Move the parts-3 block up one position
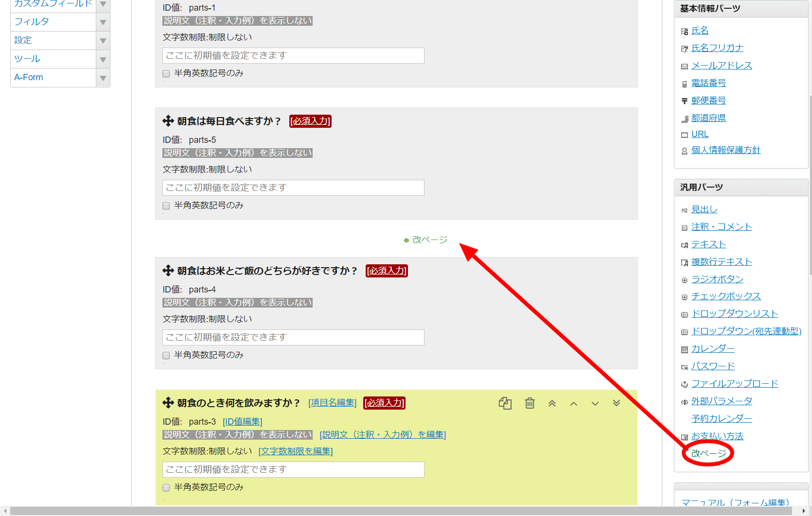812x516 pixels. 574,403
